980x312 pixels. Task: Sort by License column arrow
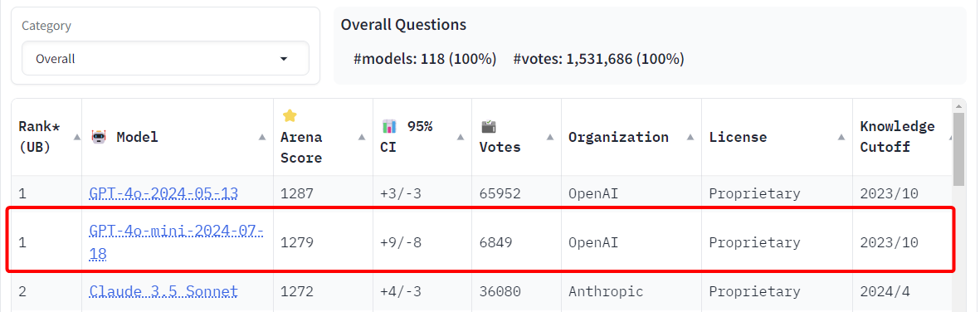(841, 137)
